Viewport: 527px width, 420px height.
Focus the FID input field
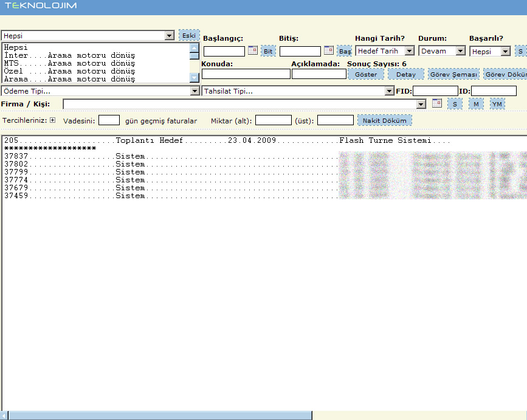pyautogui.click(x=435, y=91)
